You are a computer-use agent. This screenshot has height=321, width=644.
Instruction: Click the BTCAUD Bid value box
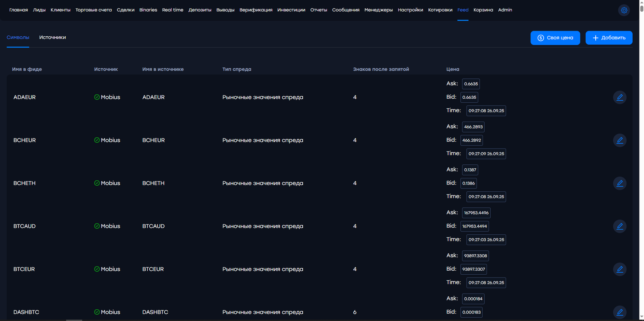pyautogui.click(x=475, y=226)
